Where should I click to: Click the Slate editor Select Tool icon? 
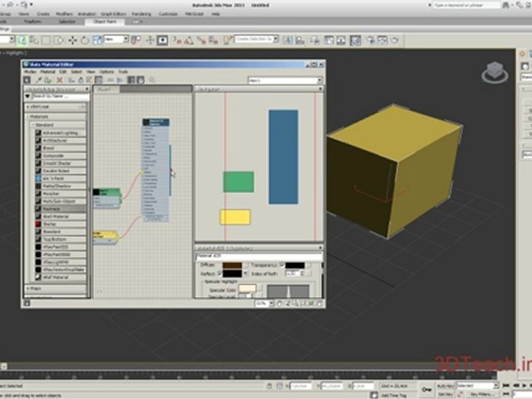(x=27, y=80)
